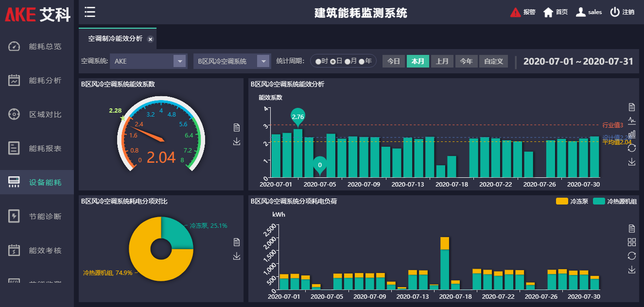Download the 耗电分项对比 donut chart
Viewport: 644px width, 307px height.
(237, 255)
